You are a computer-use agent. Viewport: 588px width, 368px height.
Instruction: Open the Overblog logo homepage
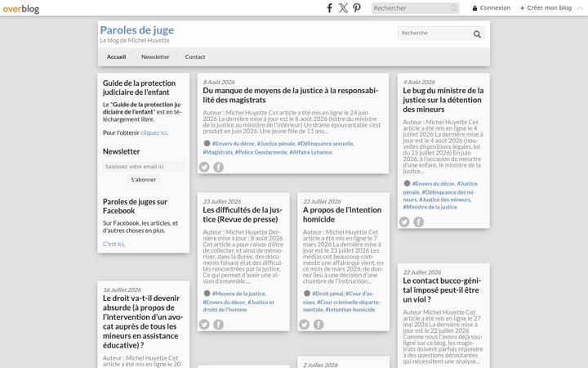click(x=21, y=9)
